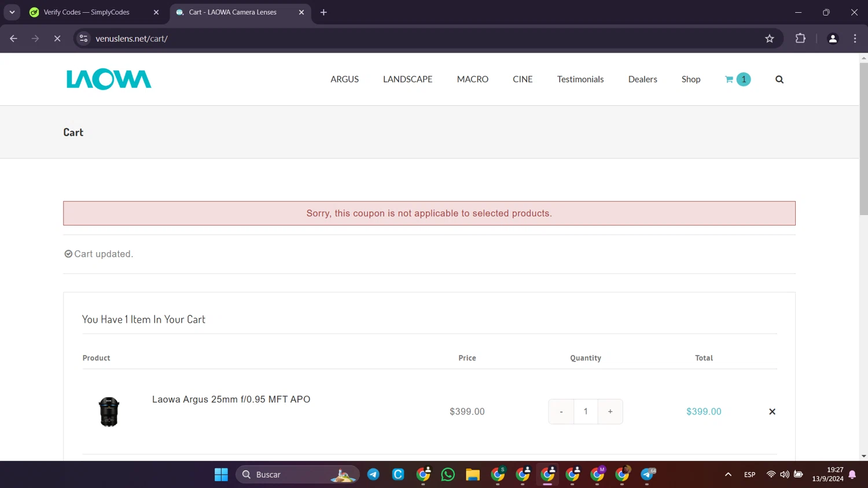868x488 pixels.
Task: Open Laowa Argus 25mm f/0.95 MFT APO link
Action: tap(231, 399)
